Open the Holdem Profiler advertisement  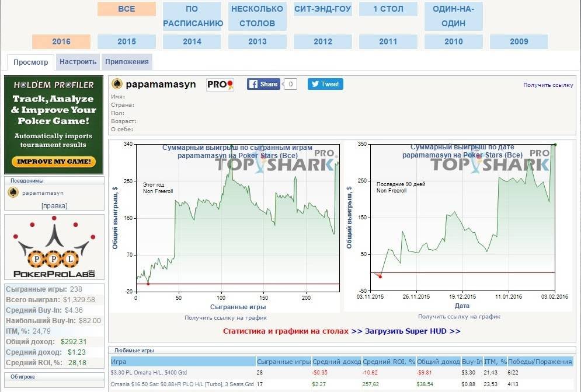(54, 124)
